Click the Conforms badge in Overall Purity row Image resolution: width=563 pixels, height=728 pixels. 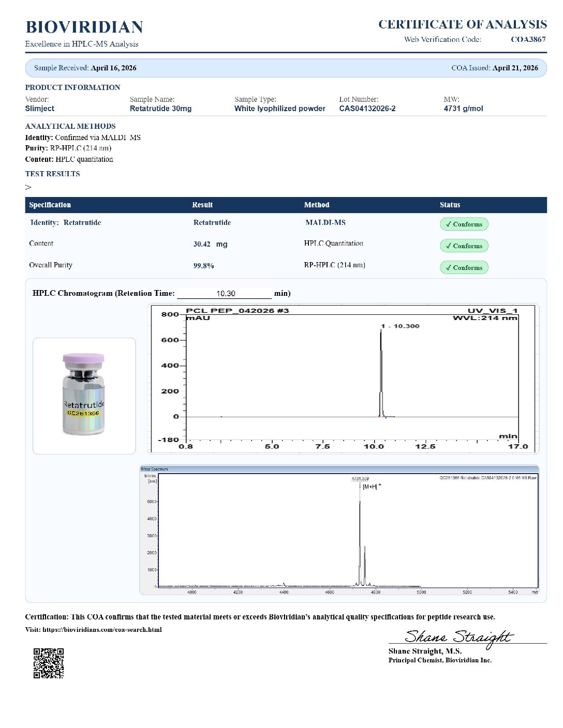pyautogui.click(x=464, y=267)
